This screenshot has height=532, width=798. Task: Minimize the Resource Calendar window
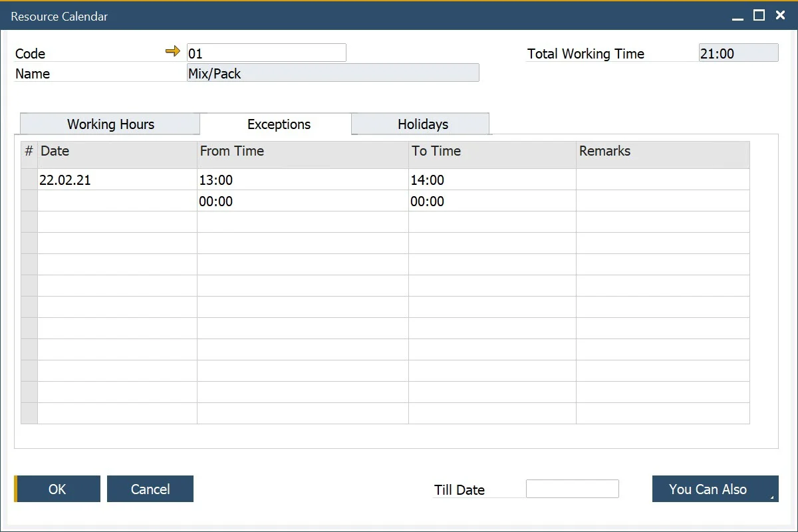click(x=737, y=17)
